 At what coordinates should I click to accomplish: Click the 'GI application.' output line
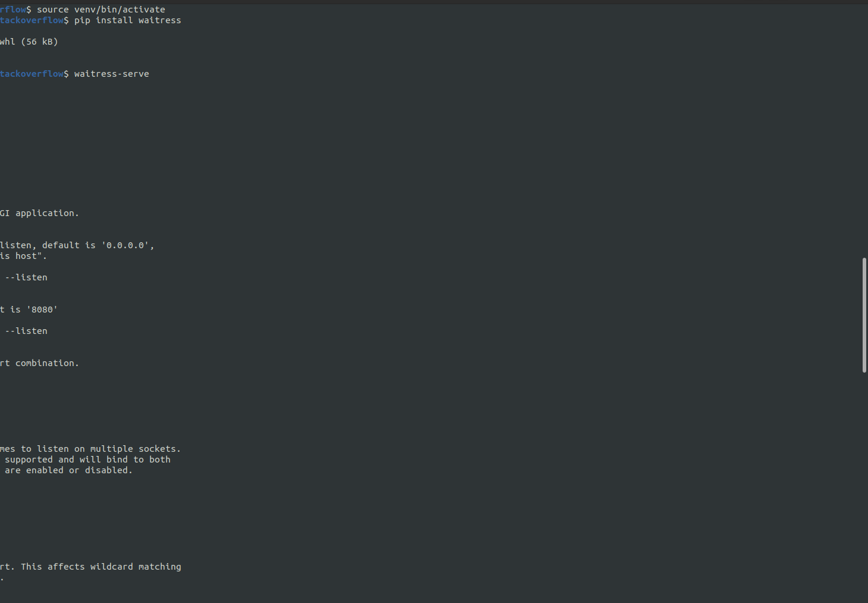pos(39,213)
